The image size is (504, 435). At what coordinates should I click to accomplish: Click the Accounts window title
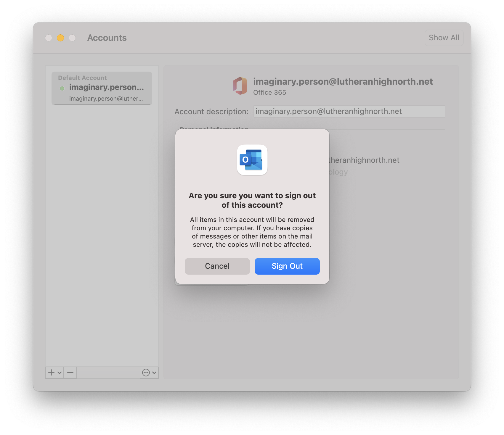click(107, 38)
